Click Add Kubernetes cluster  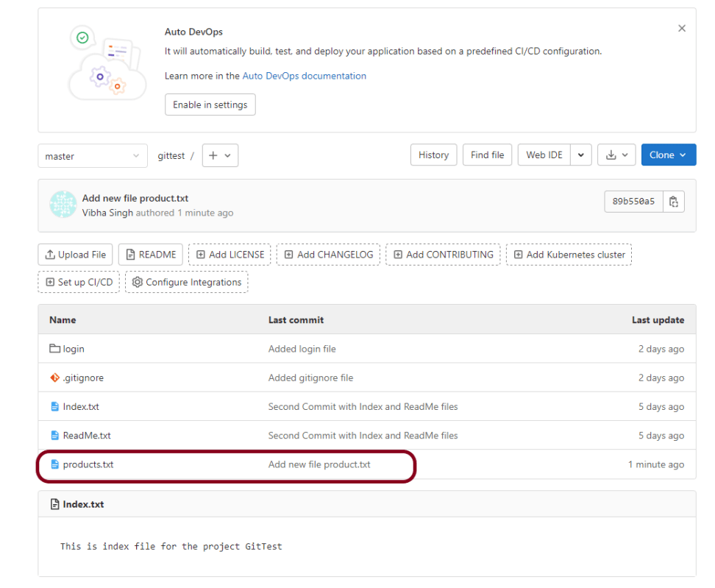pos(569,255)
